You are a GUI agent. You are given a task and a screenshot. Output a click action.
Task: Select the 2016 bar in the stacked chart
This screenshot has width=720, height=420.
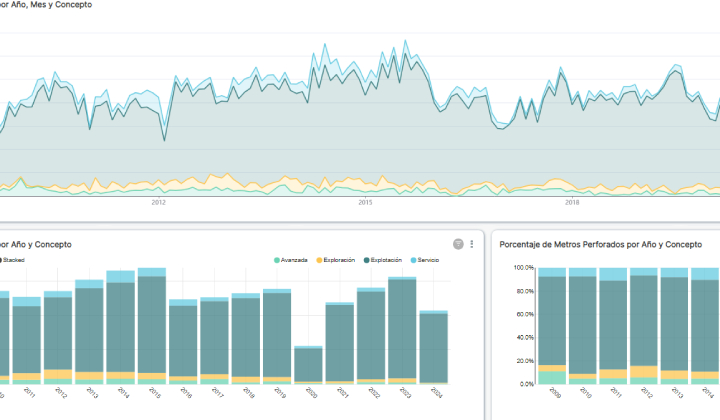tap(183, 342)
